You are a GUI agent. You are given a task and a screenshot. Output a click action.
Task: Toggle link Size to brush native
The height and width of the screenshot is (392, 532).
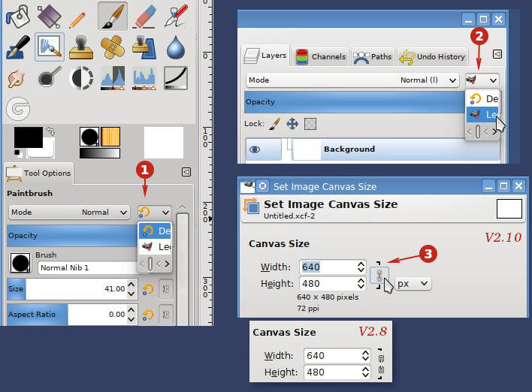click(x=166, y=289)
